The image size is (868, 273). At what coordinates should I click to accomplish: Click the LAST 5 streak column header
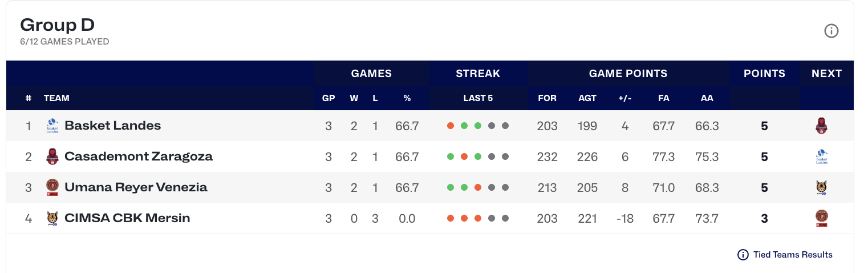pyautogui.click(x=478, y=98)
